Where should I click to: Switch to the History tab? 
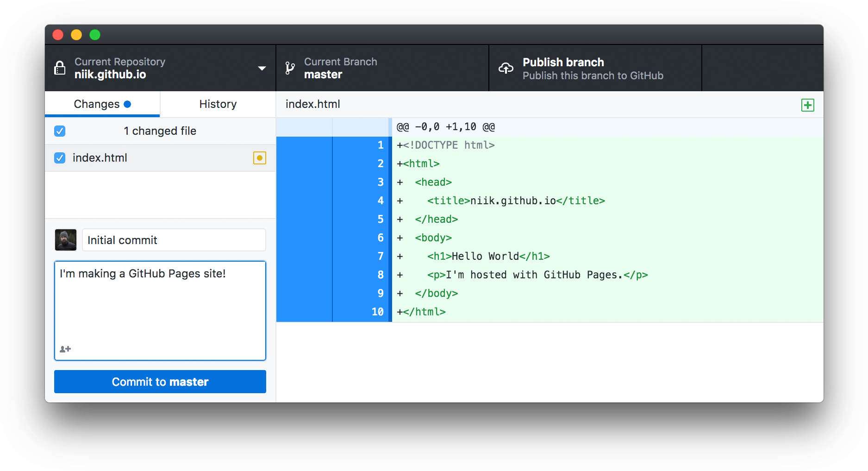(218, 104)
